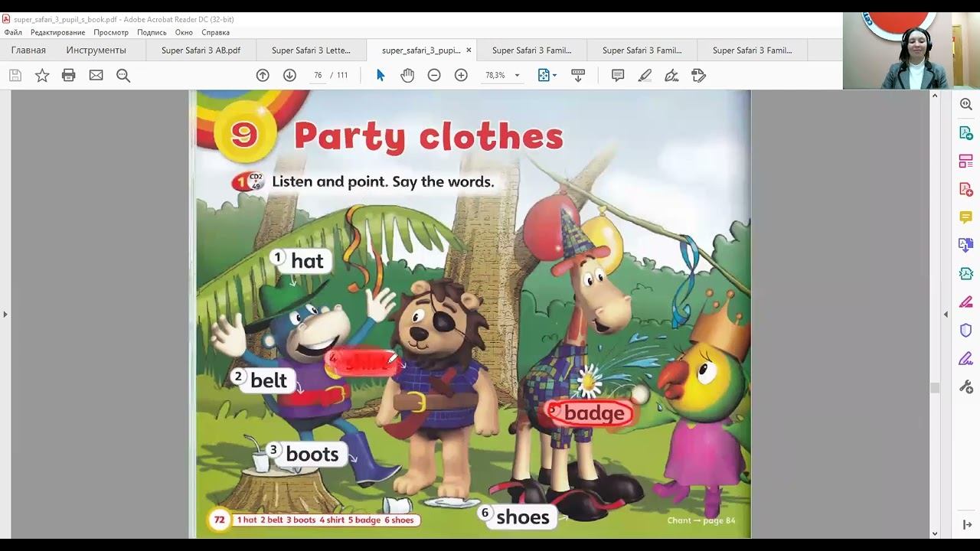Close the super_safari_3_pupi... tab
This screenshot has width=980, height=551.
(469, 51)
